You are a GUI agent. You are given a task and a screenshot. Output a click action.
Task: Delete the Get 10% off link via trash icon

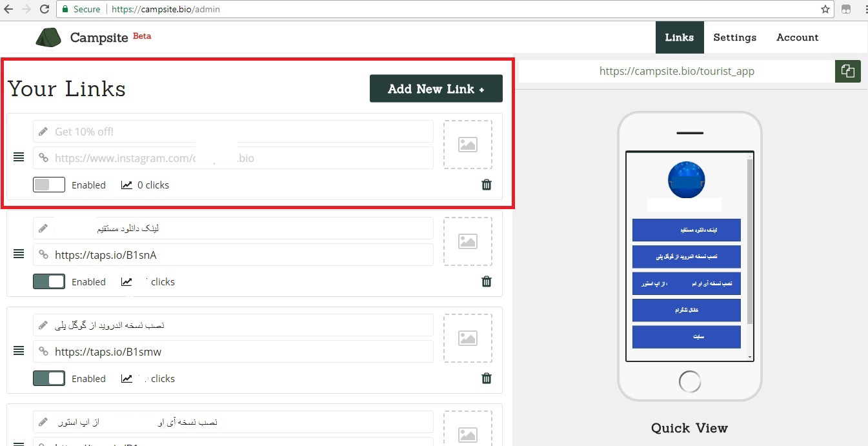click(487, 185)
